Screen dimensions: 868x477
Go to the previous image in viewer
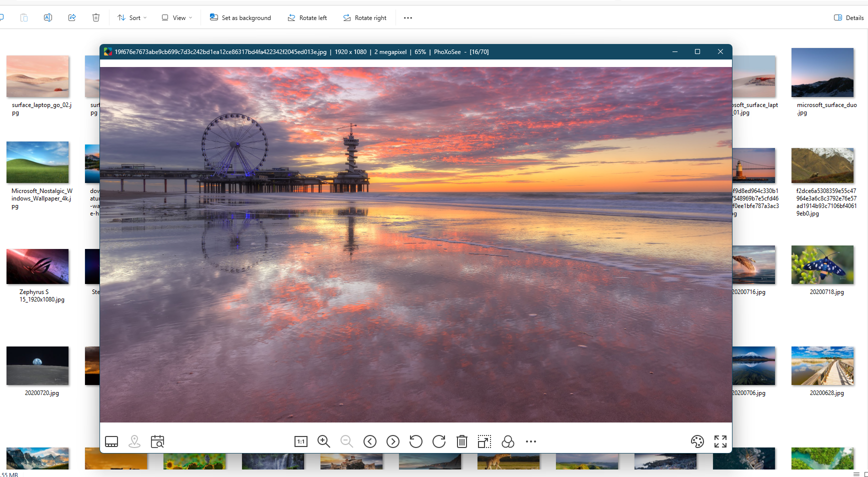tap(370, 441)
